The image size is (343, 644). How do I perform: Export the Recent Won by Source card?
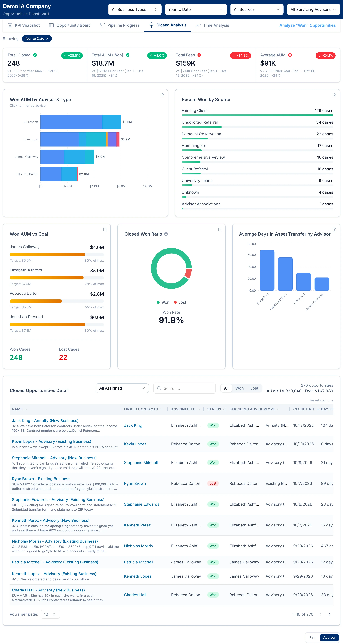[x=334, y=95]
